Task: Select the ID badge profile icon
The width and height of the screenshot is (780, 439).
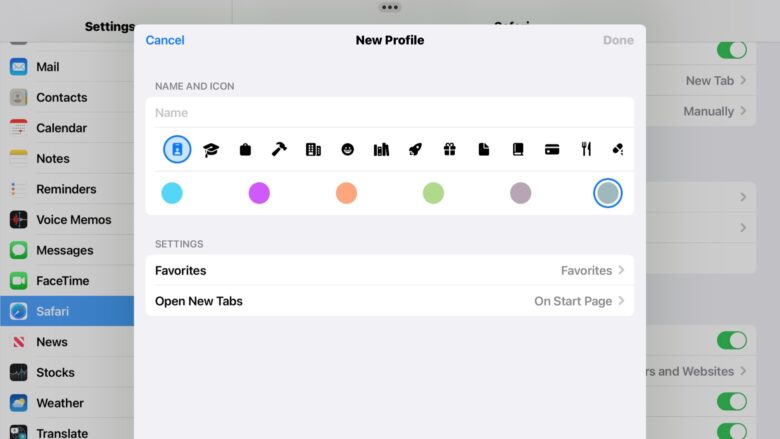Action: click(177, 149)
